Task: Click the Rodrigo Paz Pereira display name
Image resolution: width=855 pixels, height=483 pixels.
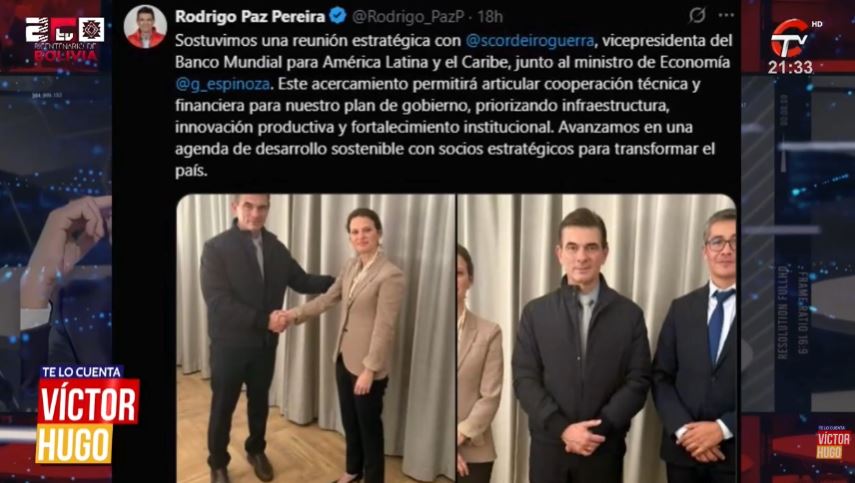Action: point(250,16)
